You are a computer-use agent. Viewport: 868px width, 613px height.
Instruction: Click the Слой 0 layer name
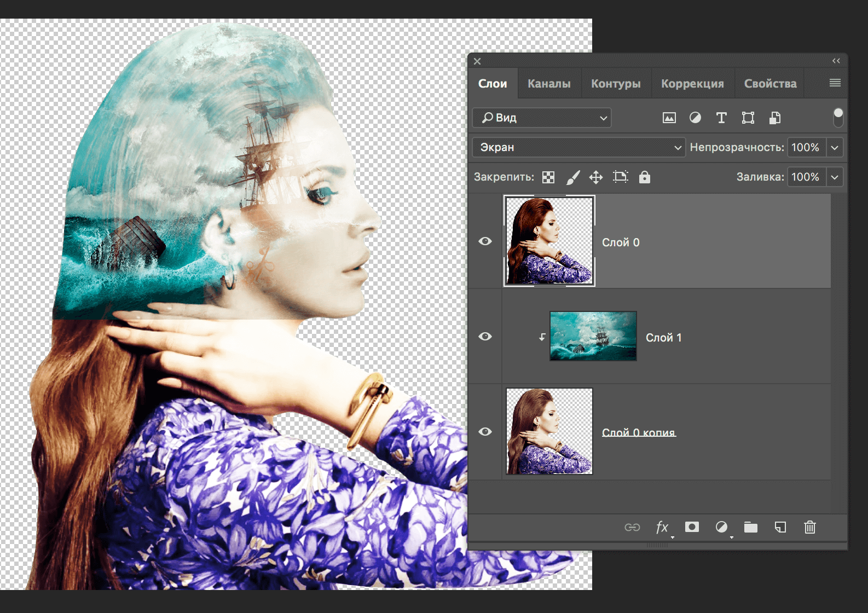pos(621,242)
